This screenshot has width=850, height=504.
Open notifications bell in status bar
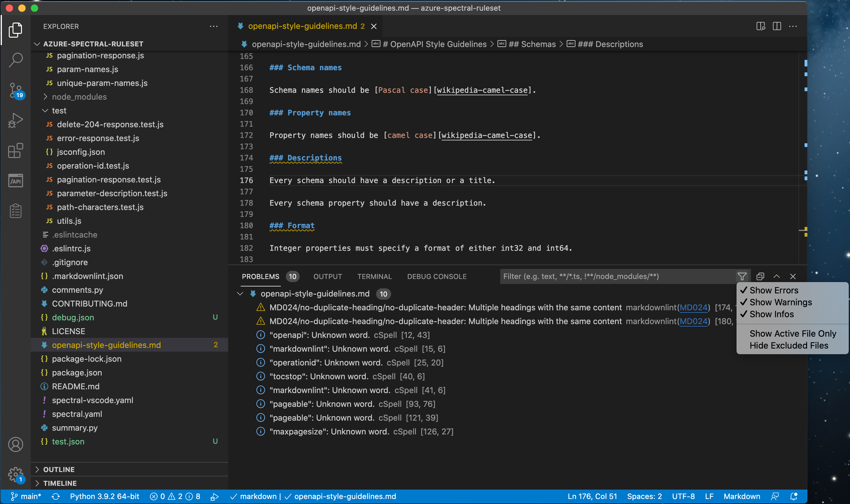click(794, 496)
